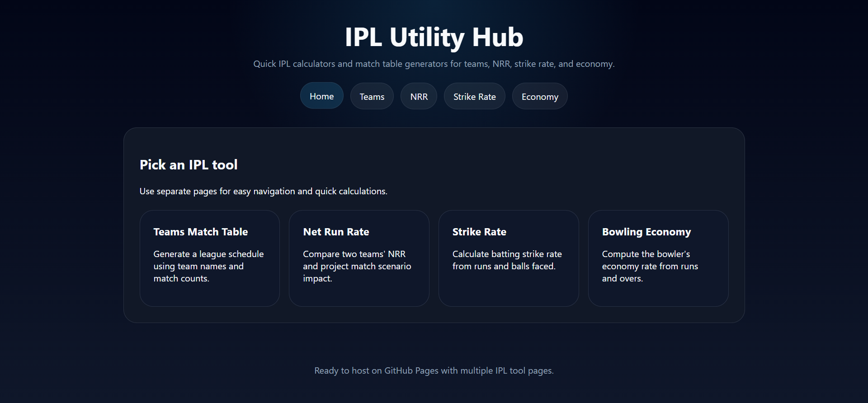Click "Compute the bowler's economy" description
868x403 pixels.
tap(650, 266)
